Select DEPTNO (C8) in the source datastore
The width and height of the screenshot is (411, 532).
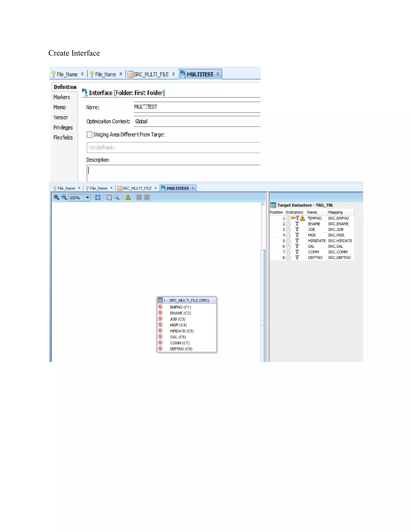click(181, 349)
